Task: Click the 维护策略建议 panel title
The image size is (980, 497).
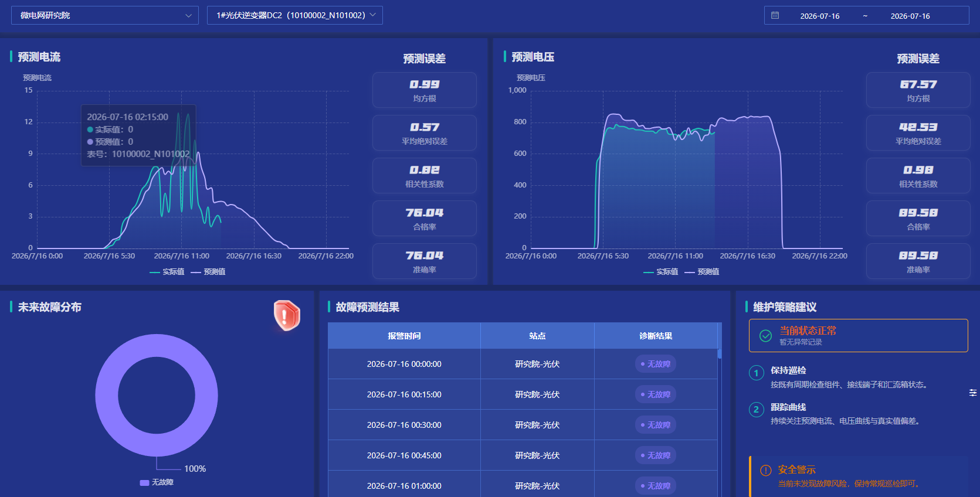Action: pos(785,307)
